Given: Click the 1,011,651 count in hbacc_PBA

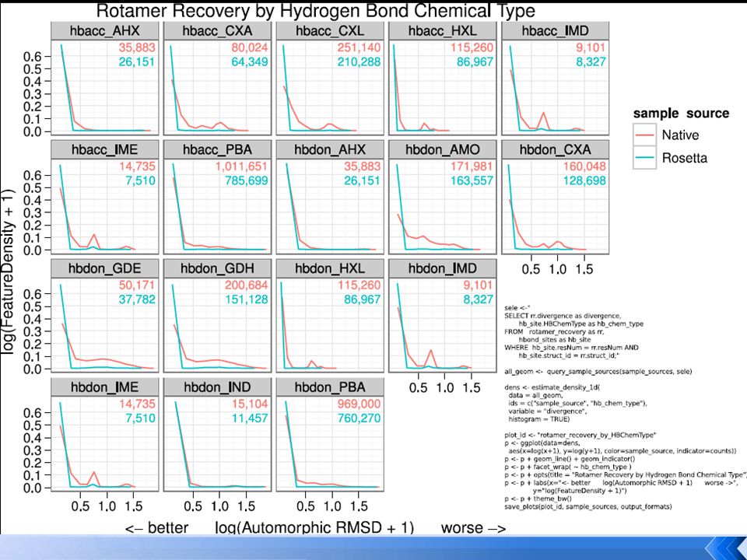Looking at the screenshot, I should [241, 166].
